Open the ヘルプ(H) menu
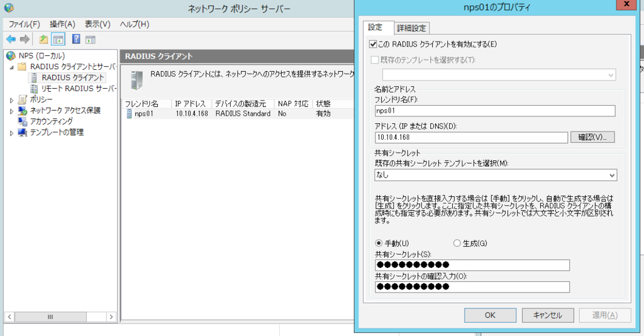Screen dimensions: 644x336 click(x=135, y=25)
